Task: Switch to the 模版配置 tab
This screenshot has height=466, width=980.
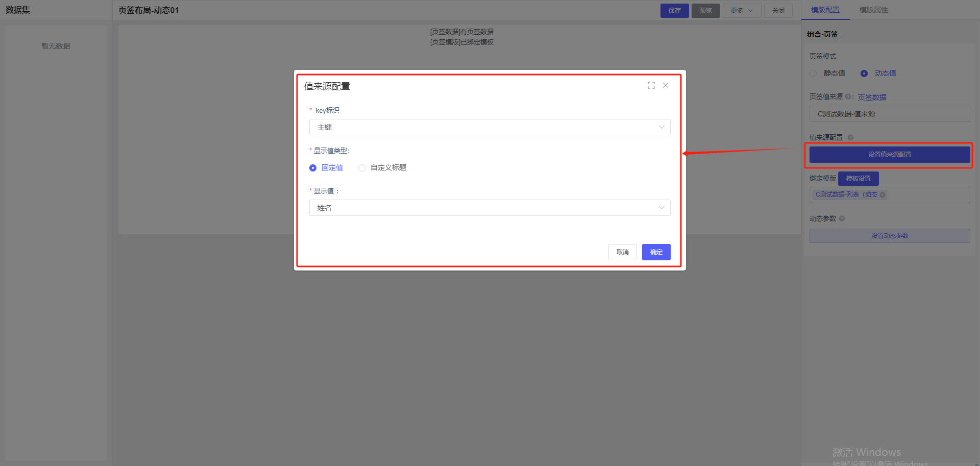Action: 825,10
